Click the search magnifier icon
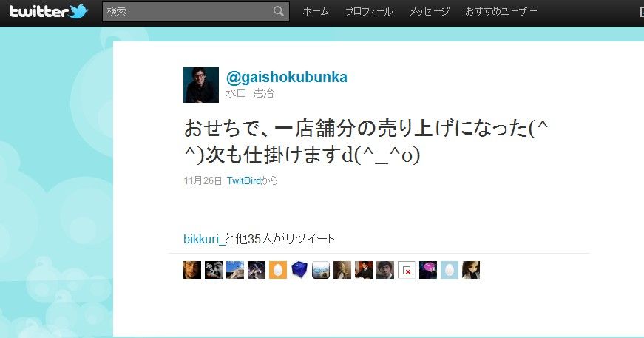 279,11
